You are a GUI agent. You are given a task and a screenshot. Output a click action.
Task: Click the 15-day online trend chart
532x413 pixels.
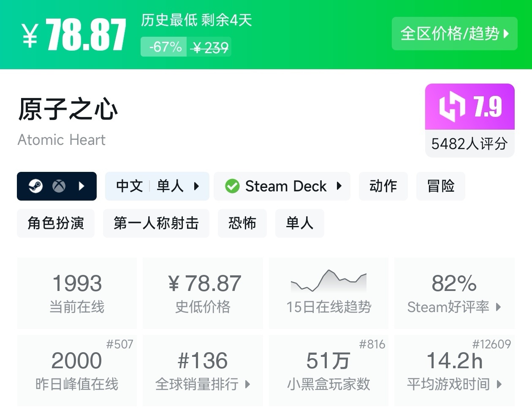(x=328, y=281)
